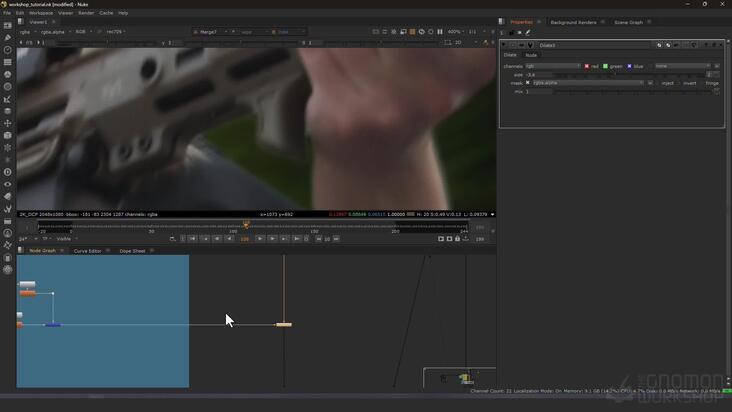The image size is (732, 412).
Task: Click the viewer refresh icon
Action: 430,32
